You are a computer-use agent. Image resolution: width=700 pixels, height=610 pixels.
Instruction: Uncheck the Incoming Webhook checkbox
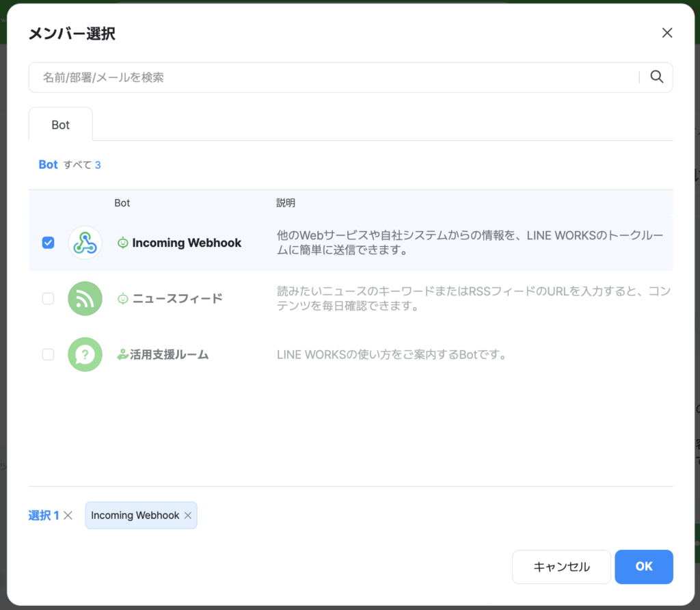pos(49,243)
